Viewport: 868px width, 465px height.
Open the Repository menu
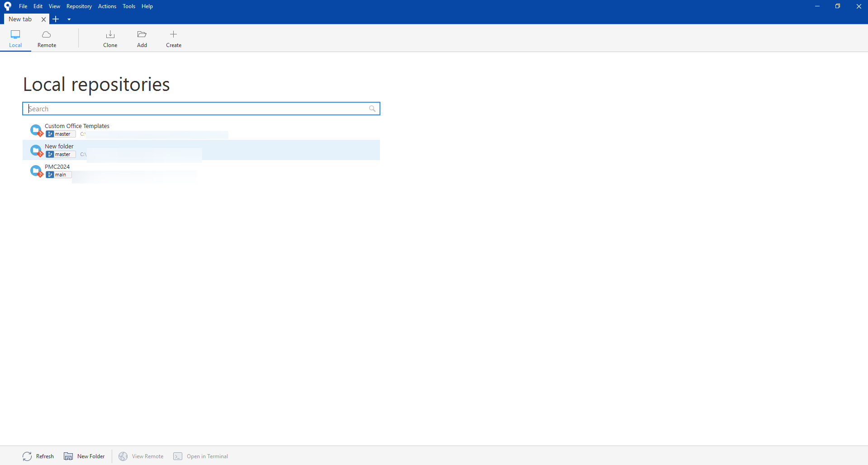[x=79, y=6]
